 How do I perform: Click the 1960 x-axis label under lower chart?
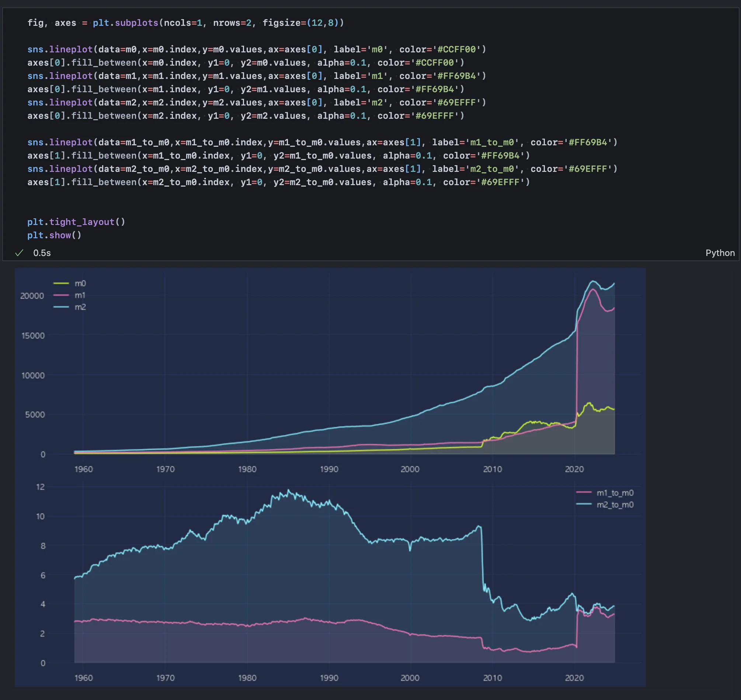(x=84, y=678)
